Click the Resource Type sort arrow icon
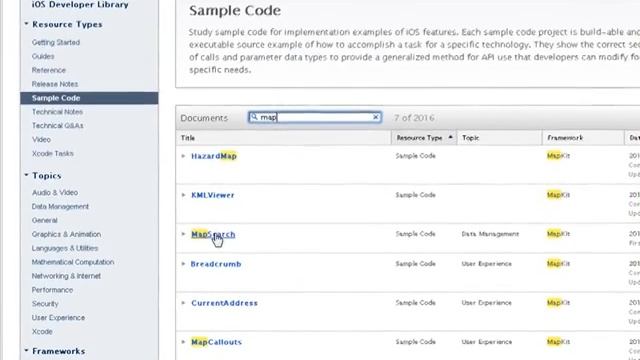This screenshot has height=360, width=640. [450, 137]
